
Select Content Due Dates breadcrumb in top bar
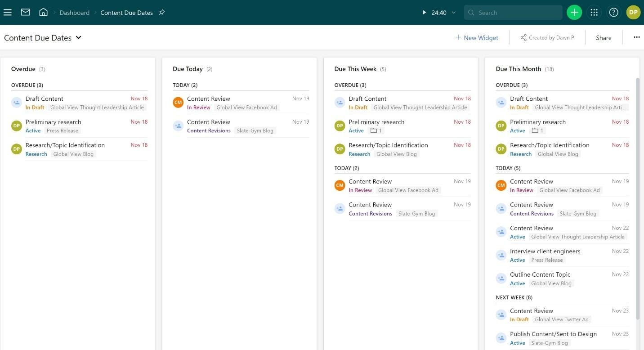tap(126, 13)
